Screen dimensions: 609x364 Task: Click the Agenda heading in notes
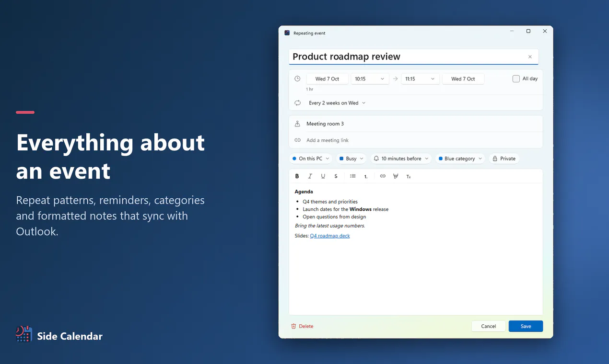304,192
